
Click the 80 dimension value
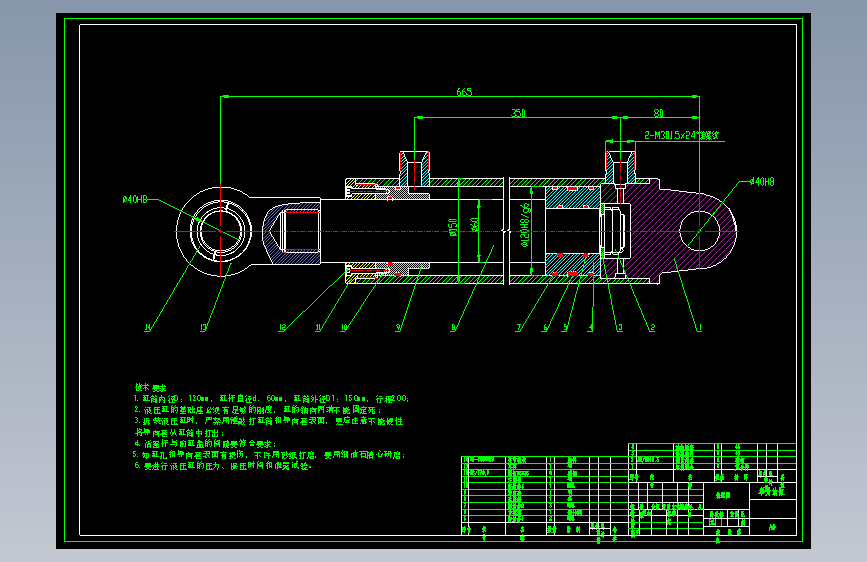[659, 113]
